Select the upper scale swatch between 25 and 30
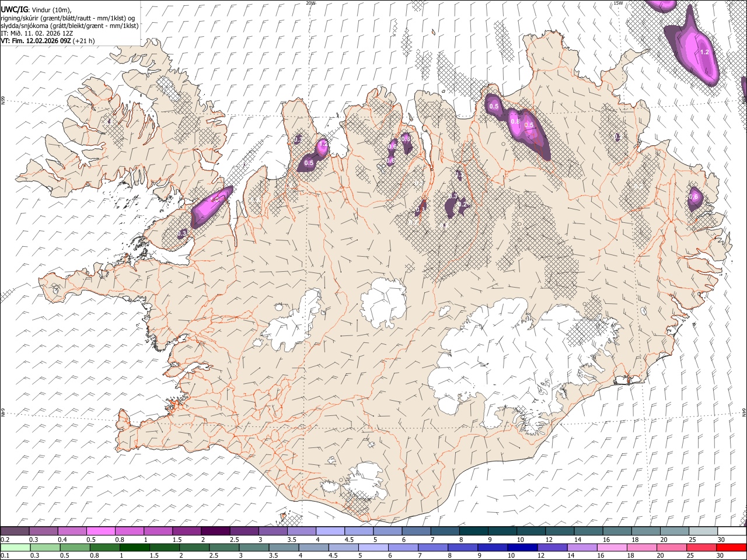The width and height of the screenshot is (747, 560). click(703, 531)
